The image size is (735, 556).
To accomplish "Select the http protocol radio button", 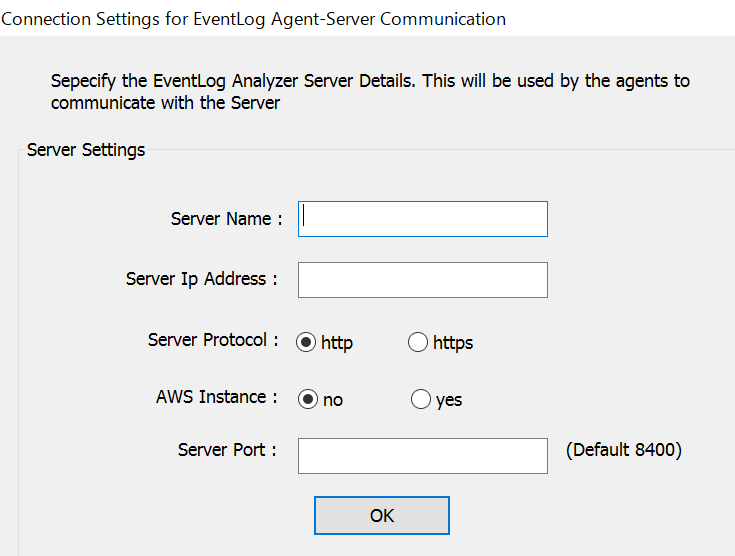I will (307, 343).
